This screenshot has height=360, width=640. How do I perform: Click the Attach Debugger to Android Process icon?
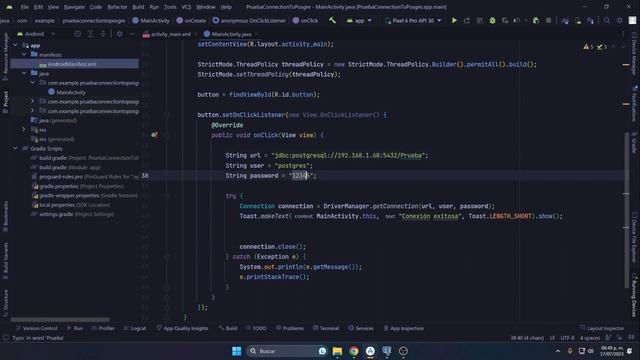[536, 20]
